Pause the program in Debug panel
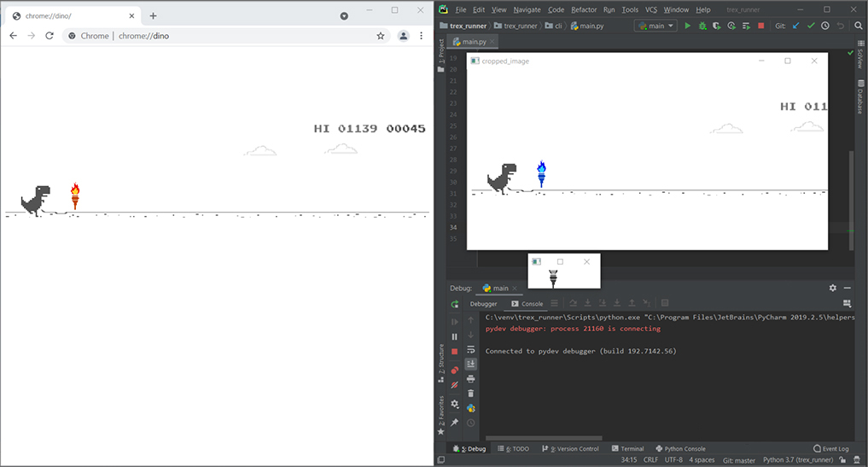This screenshot has width=868, height=467. [x=454, y=337]
